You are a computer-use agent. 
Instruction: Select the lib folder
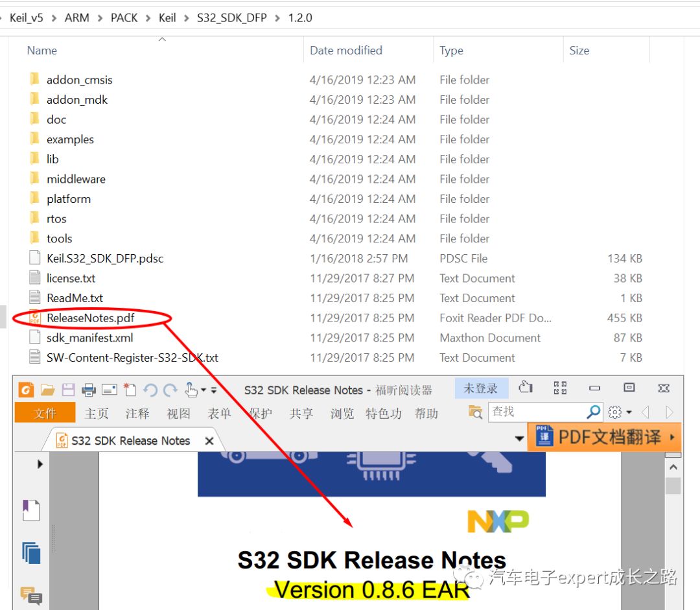52,159
